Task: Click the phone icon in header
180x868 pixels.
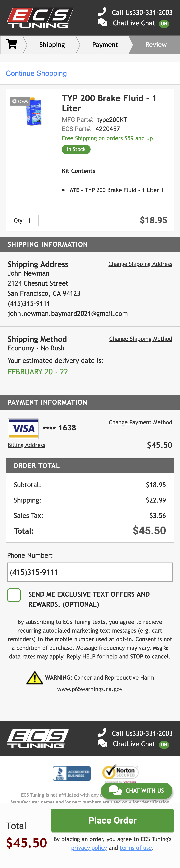Action: tap(102, 12)
